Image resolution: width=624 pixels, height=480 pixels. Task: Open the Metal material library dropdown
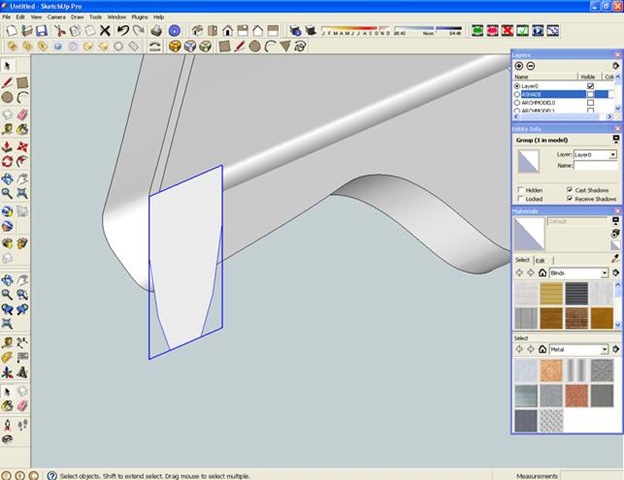pos(605,349)
